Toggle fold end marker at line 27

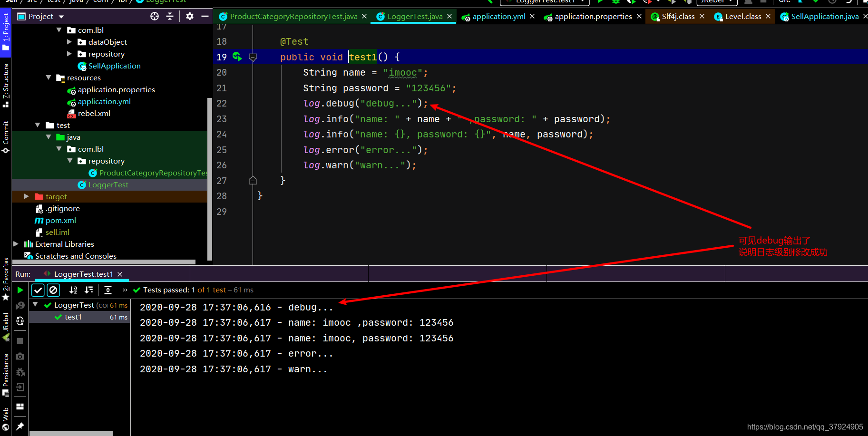point(253,180)
